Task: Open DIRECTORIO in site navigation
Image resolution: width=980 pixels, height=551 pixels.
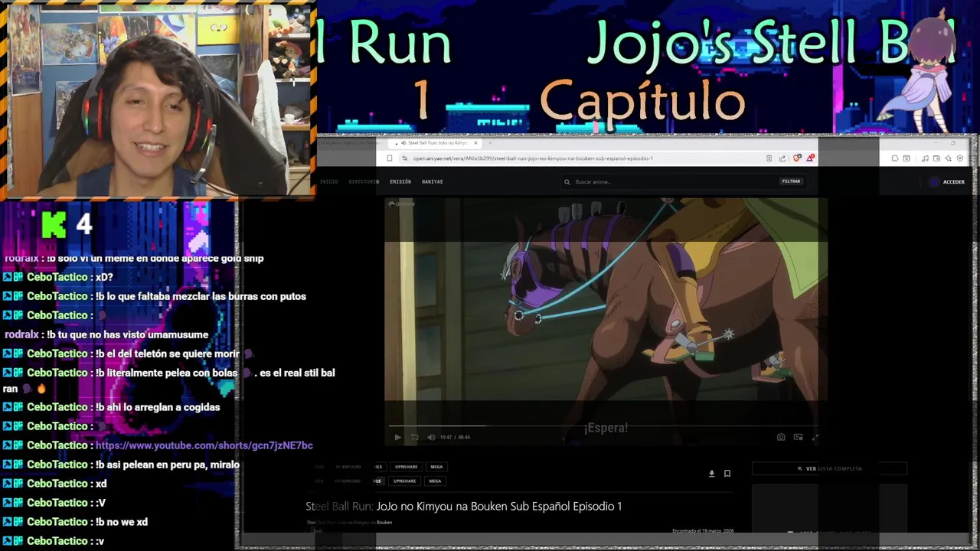Action: (x=364, y=182)
